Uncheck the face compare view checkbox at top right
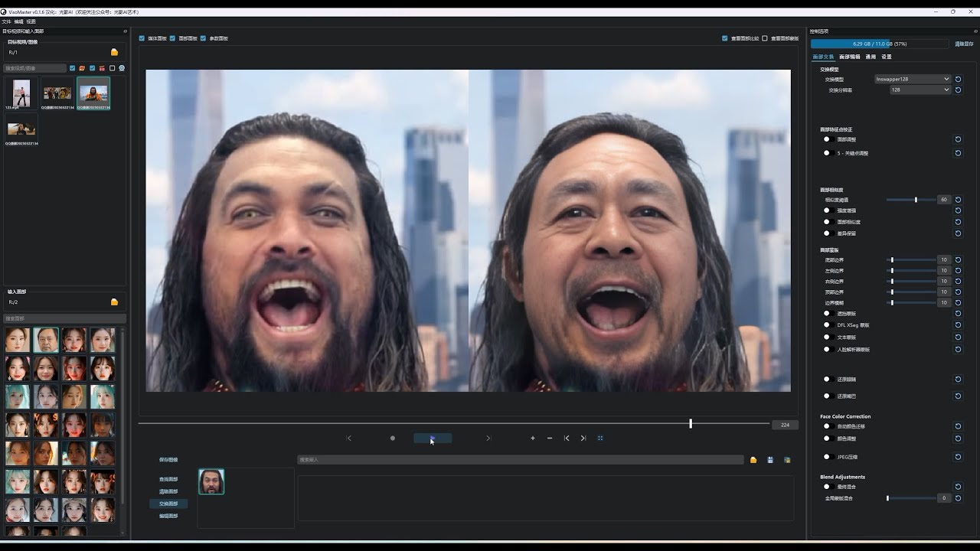The height and width of the screenshot is (551, 980). (x=725, y=38)
